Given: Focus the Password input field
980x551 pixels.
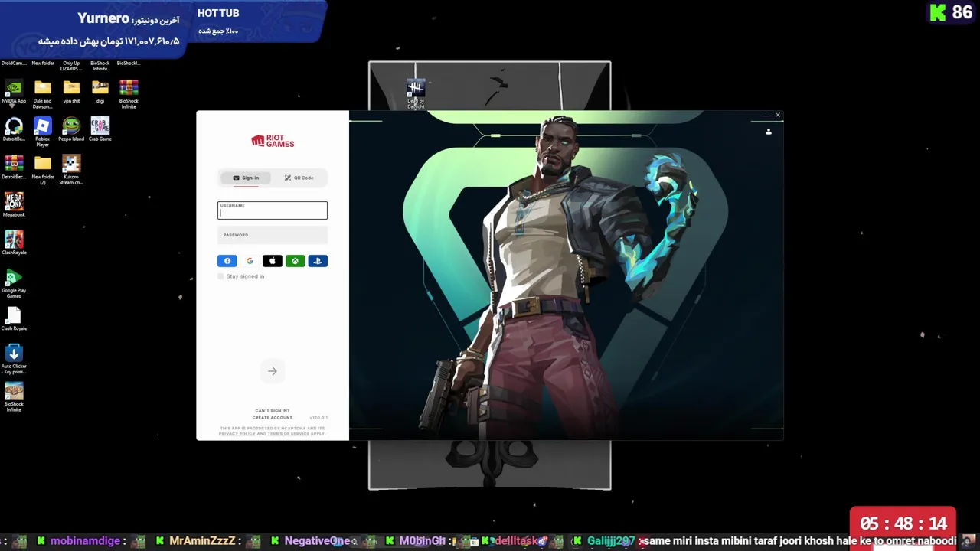Looking at the screenshot, I should point(273,235).
